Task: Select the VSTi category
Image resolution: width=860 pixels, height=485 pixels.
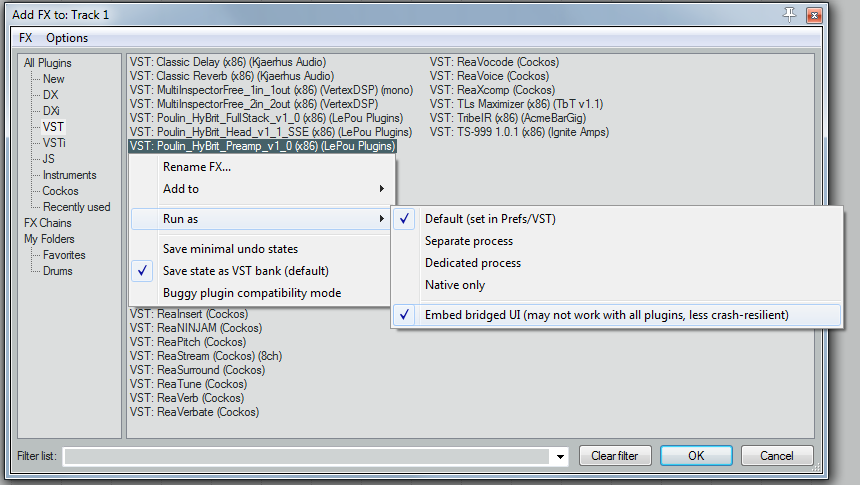Action: pos(54,143)
